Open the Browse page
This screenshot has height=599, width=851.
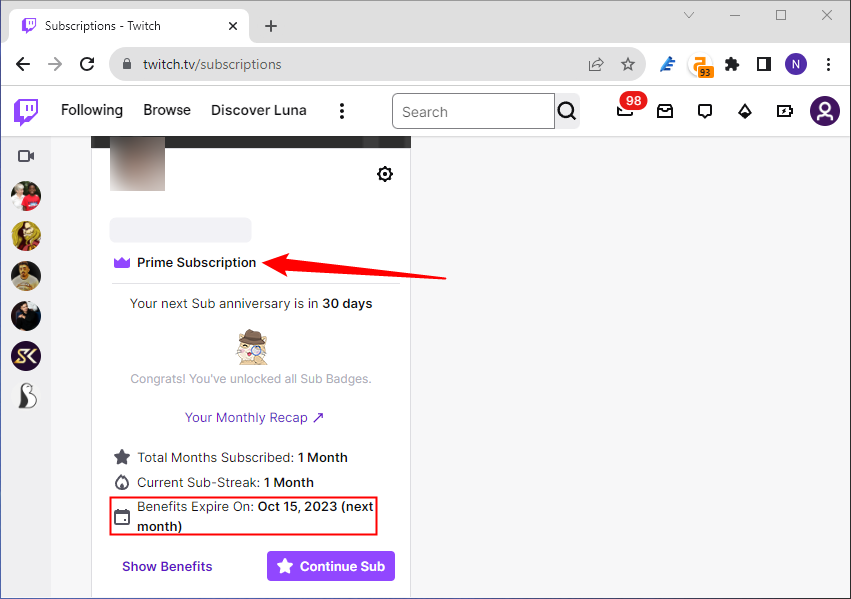click(x=167, y=110)
